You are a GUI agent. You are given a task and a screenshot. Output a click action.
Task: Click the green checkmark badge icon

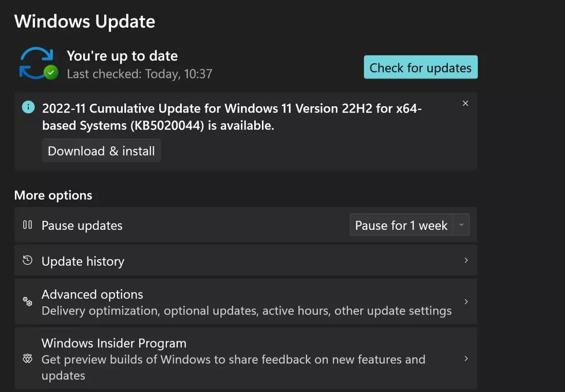pyautogui.click(x=51, y=72)
